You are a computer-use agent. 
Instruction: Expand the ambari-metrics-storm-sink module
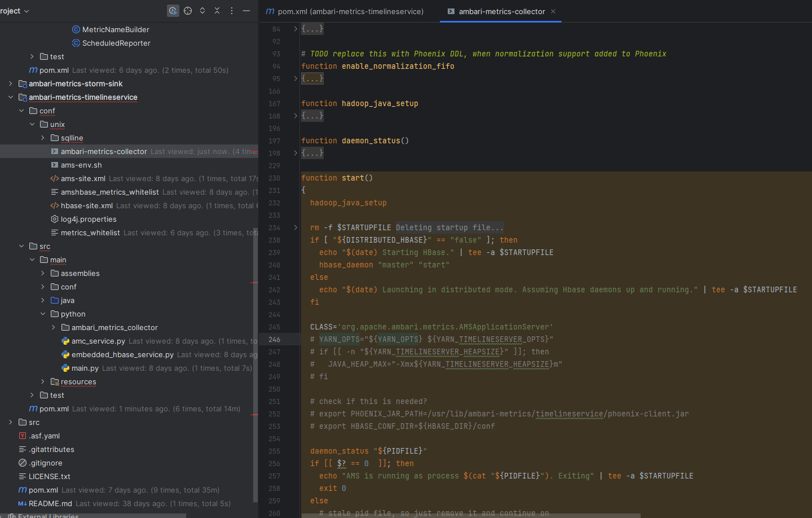pos(11,84)
